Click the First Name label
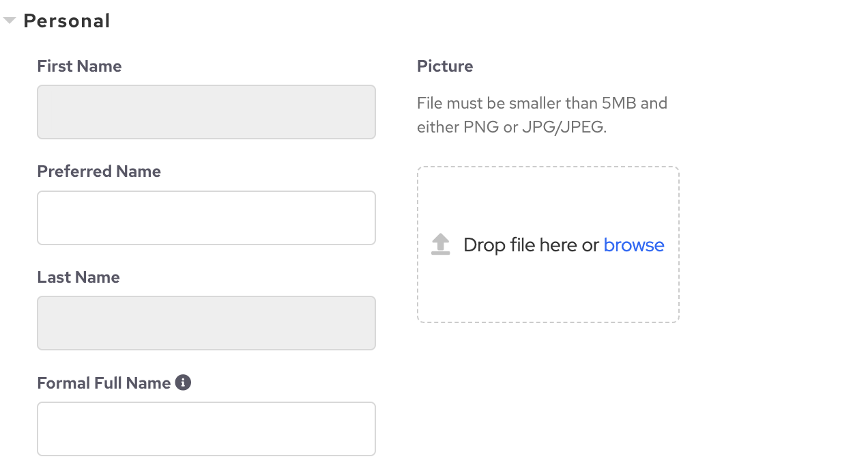The image size is (868, 474). click(79, 66)
